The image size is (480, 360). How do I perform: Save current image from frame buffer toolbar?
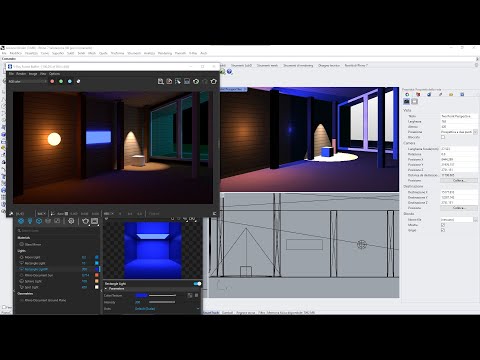(161, 81)
